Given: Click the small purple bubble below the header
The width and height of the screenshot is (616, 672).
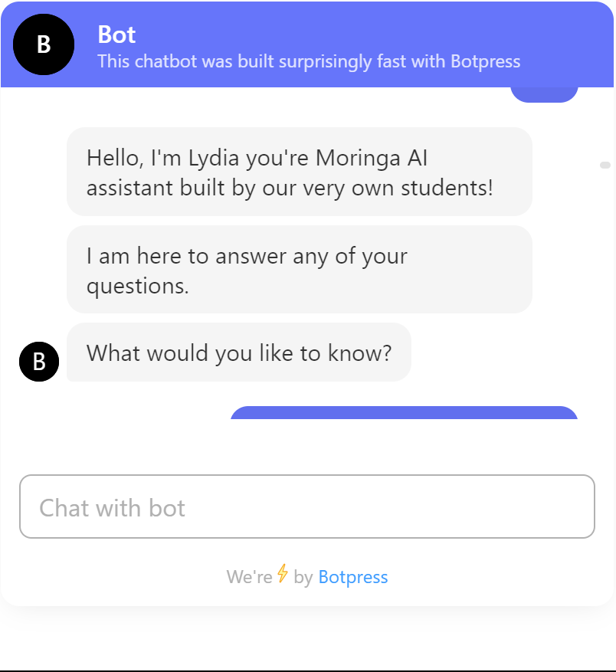Looking at the screenshot, I should click(x=544, y=95).
